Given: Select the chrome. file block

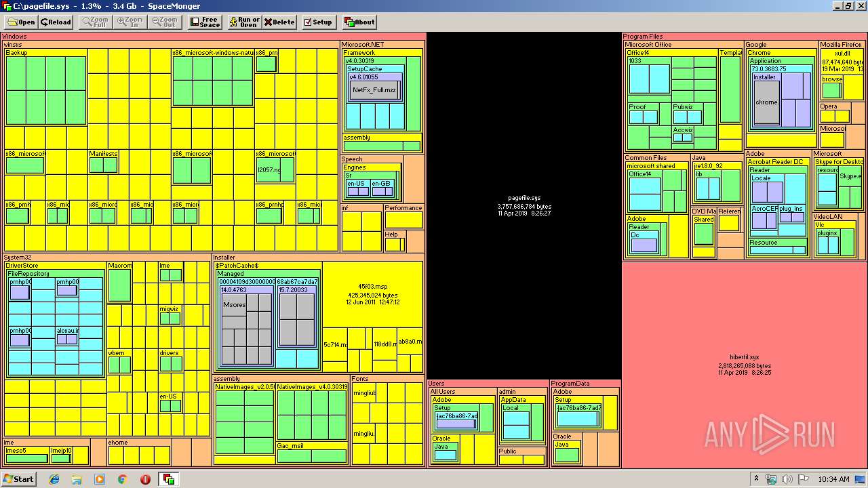Looking at the screenshot, I should point(766,102).
